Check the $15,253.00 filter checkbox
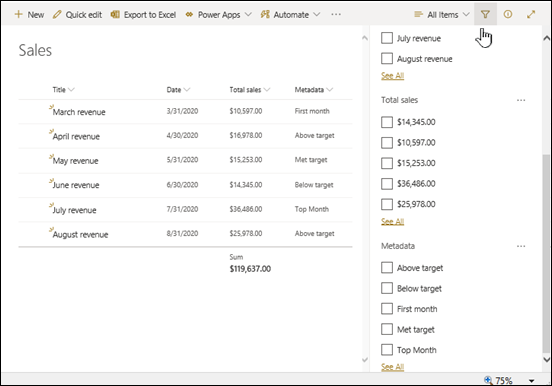This screenshot has height=386, width=552. click(387, 163)
